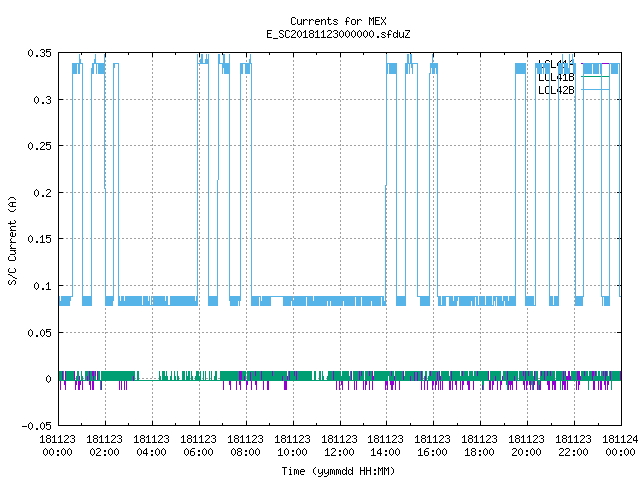
Task: Select the LCL42B legend entry text
Action: click(556, 90)
